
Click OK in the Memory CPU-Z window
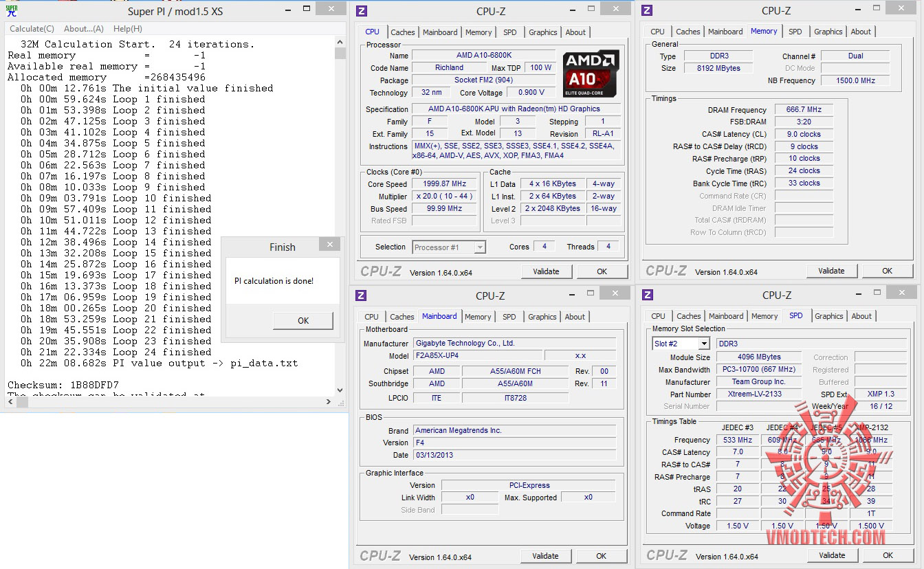click(x=887, y=271)
